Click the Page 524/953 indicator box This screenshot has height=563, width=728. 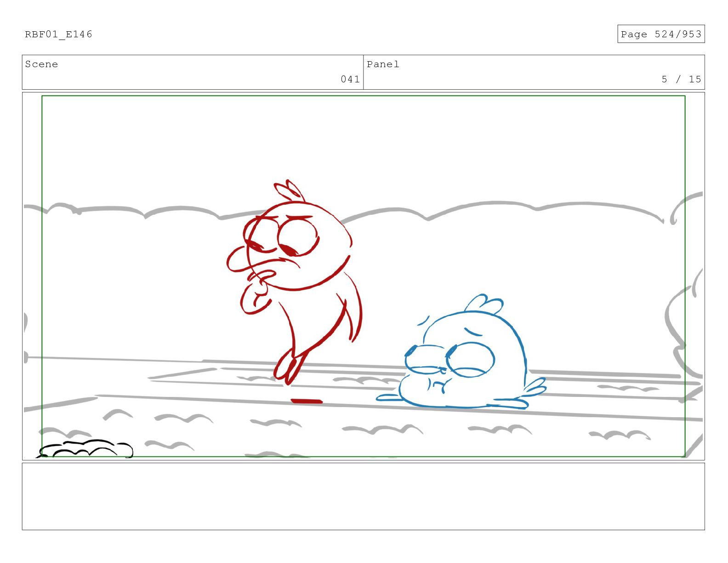661,34
